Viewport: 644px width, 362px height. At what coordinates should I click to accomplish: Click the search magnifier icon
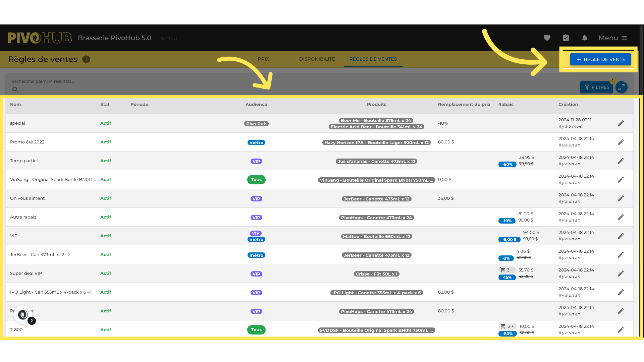15,89
